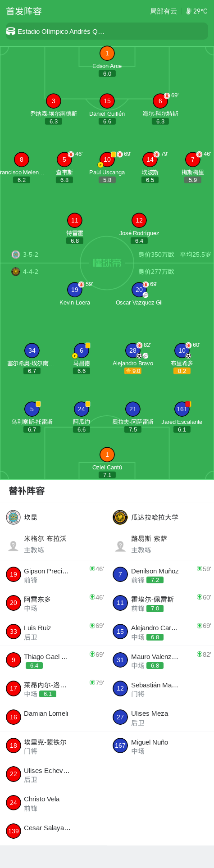
Task: Tap the 9.0 star rating of Alejandro Bravo
Action: [x=133, y=371]
